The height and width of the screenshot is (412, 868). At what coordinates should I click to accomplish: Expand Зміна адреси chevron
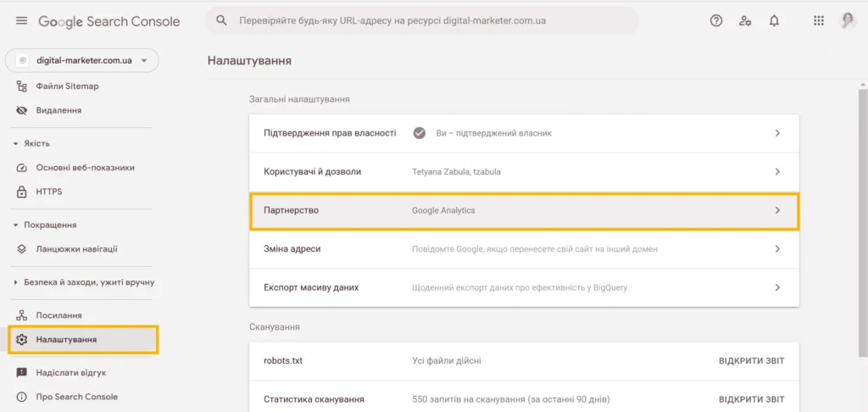tap(777, 249)
